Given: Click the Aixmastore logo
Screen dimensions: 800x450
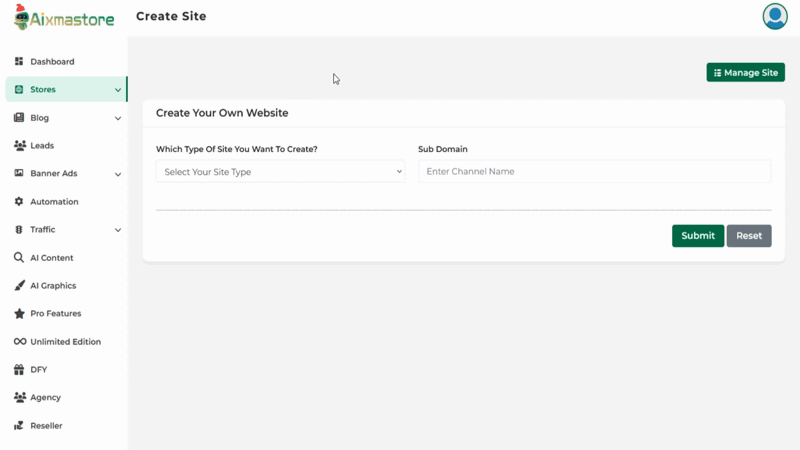Looking at the screenshot, I should (x=64, y=17).
